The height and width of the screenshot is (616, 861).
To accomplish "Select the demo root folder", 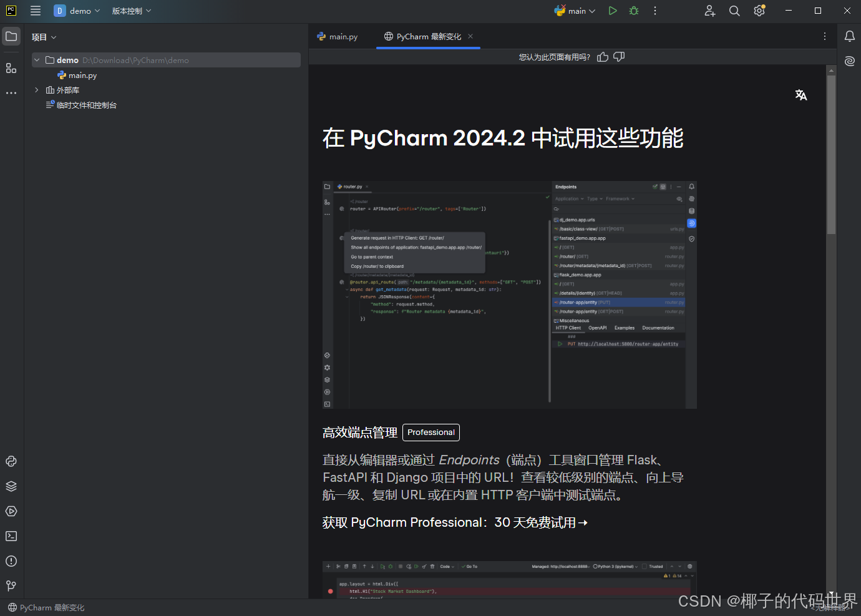I will pyautogui.click(x=167, y=60).
